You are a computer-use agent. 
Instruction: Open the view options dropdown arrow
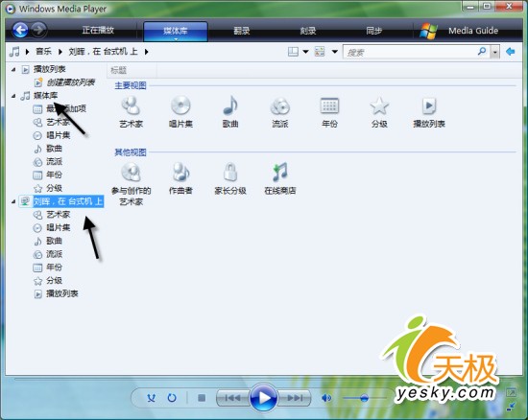click(x=335, y=52)
